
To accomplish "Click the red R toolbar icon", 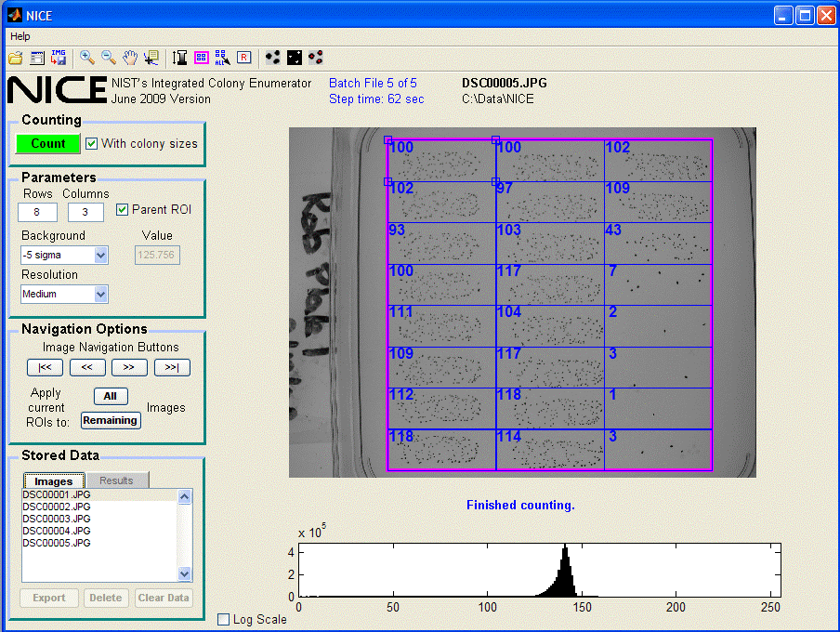I will 243,58.
